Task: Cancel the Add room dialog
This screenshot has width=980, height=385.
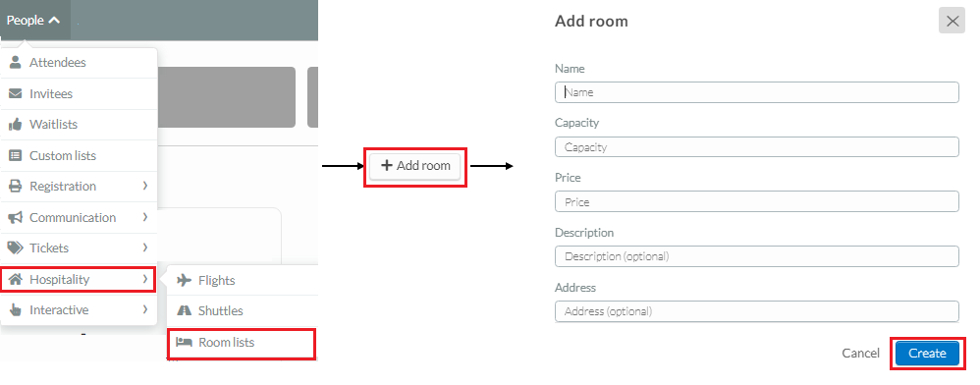Action: pos(860,354)
